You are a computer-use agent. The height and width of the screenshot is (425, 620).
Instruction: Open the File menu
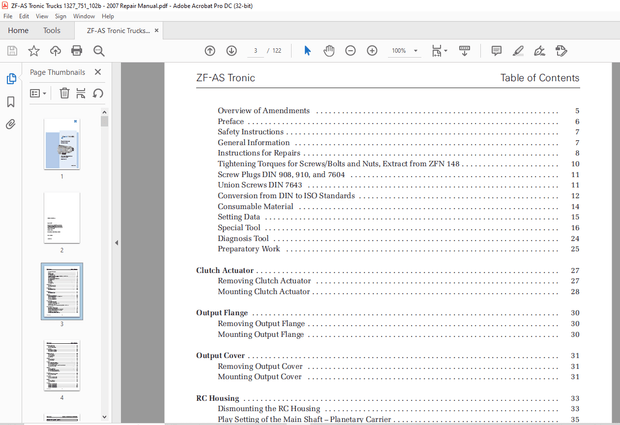8,16
